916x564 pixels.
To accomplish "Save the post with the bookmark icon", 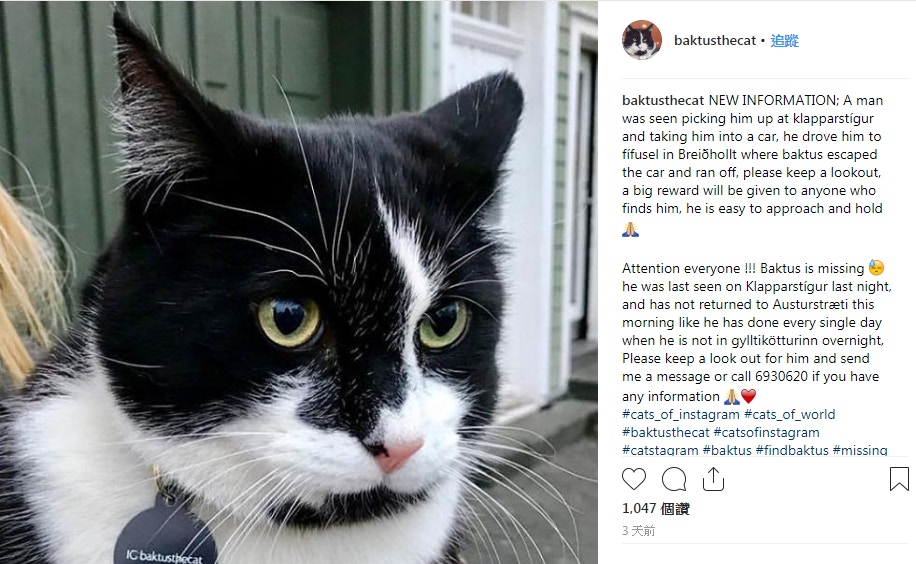I will [x=899, y=479].
